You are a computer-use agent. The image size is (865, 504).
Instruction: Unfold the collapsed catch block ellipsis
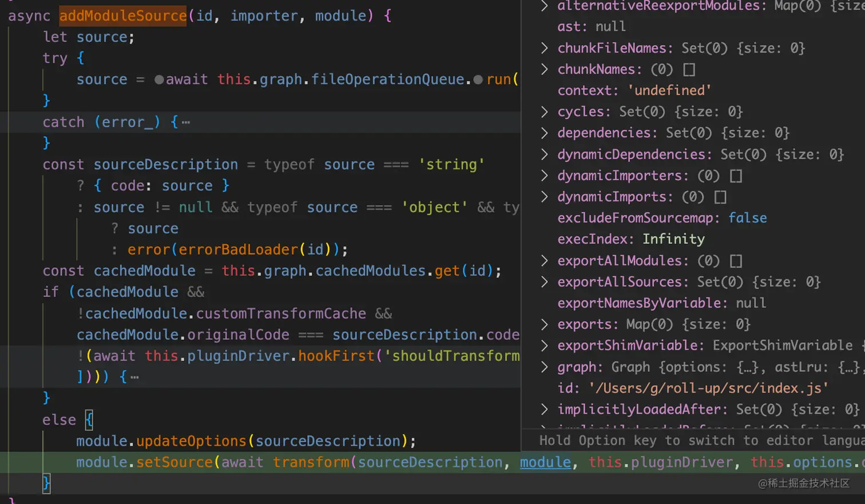click(x=186, y=122)
